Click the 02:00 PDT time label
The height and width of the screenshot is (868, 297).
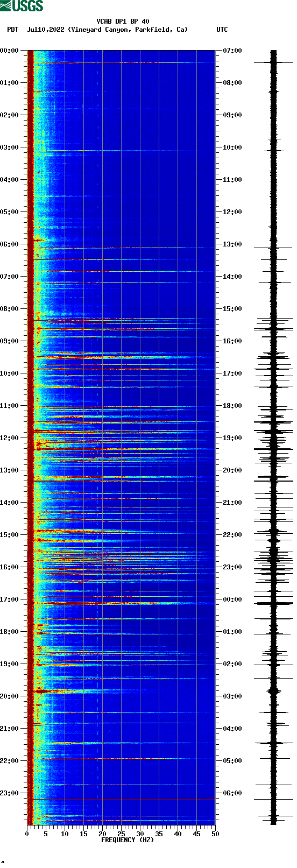tap(9, 115)
